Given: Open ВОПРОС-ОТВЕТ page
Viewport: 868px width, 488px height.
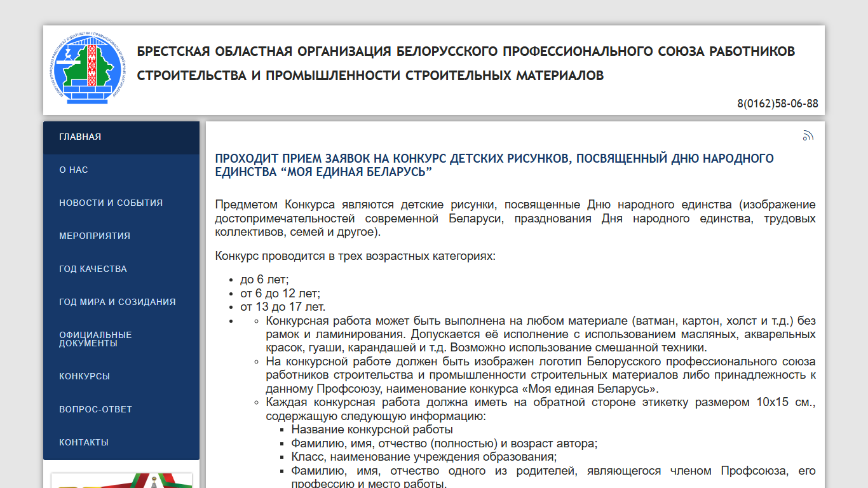Looking at the screenshot, I should [x=121, y=410].
